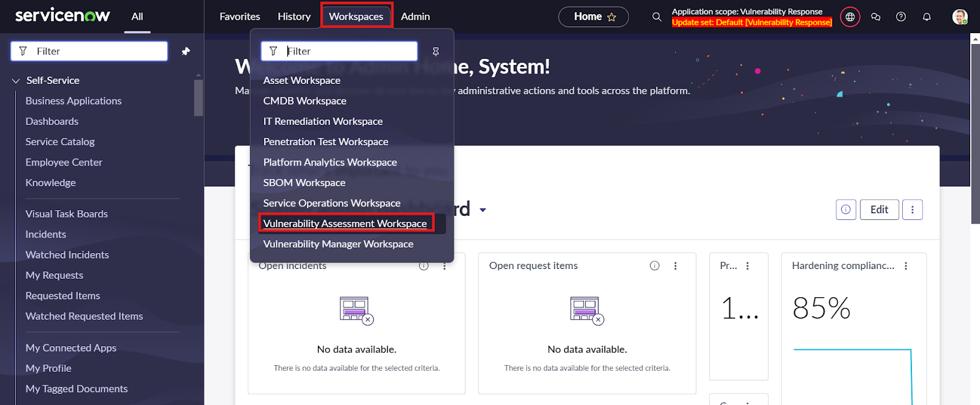Open dashboard more options beside Edit
This screenshot has height=405, width=980.
(912, 210)
